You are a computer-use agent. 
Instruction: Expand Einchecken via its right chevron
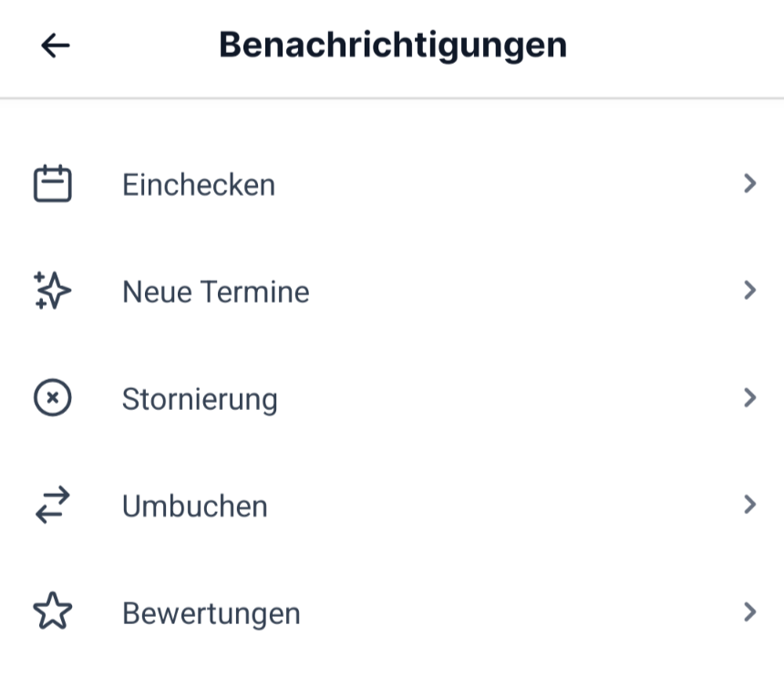(x=749, y=183)
